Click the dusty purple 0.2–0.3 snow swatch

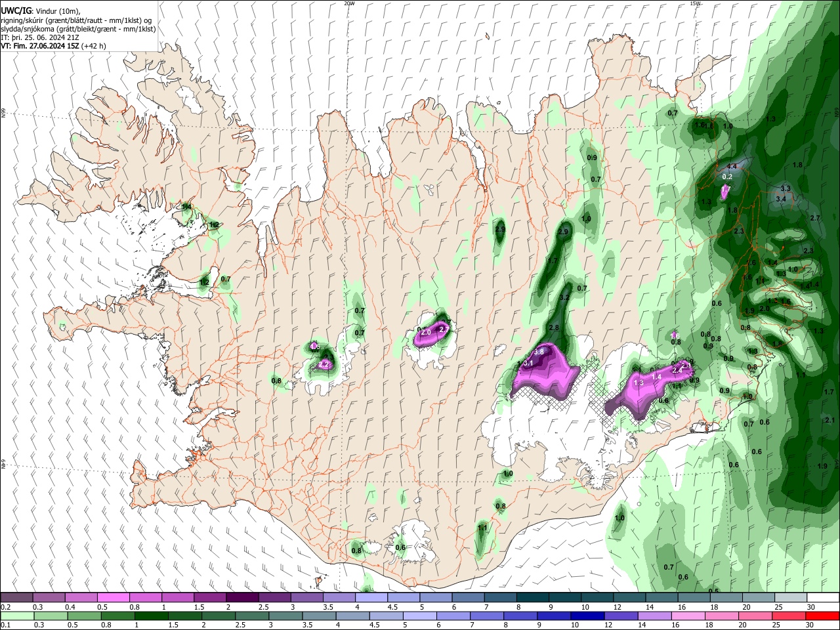[x=16, y=597]
